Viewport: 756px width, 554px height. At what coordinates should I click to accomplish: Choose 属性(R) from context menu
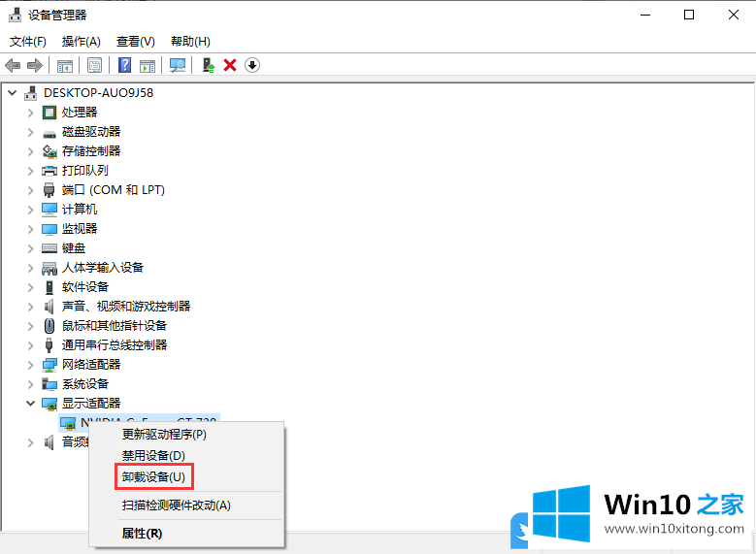[187, 534]
